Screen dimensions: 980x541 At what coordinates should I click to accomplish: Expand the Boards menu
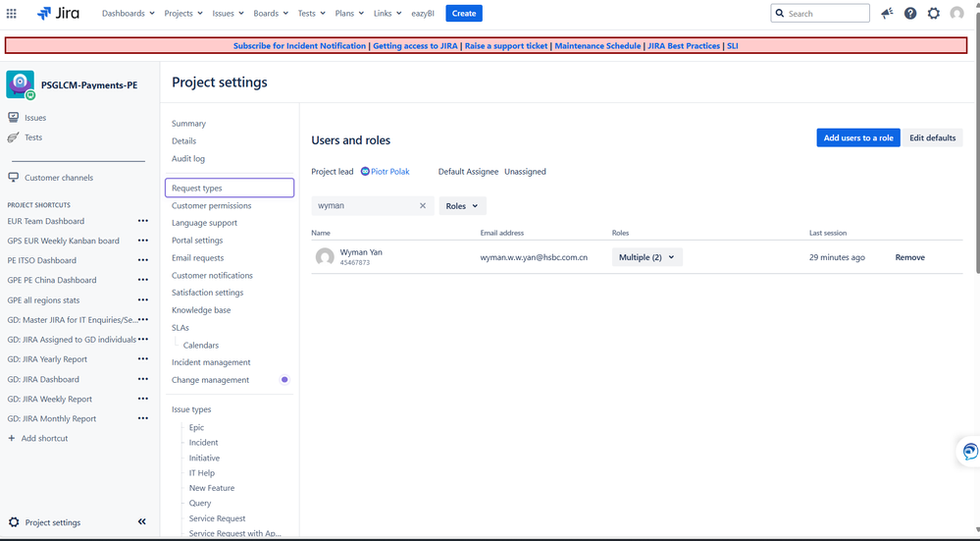(x=271, y=13)
